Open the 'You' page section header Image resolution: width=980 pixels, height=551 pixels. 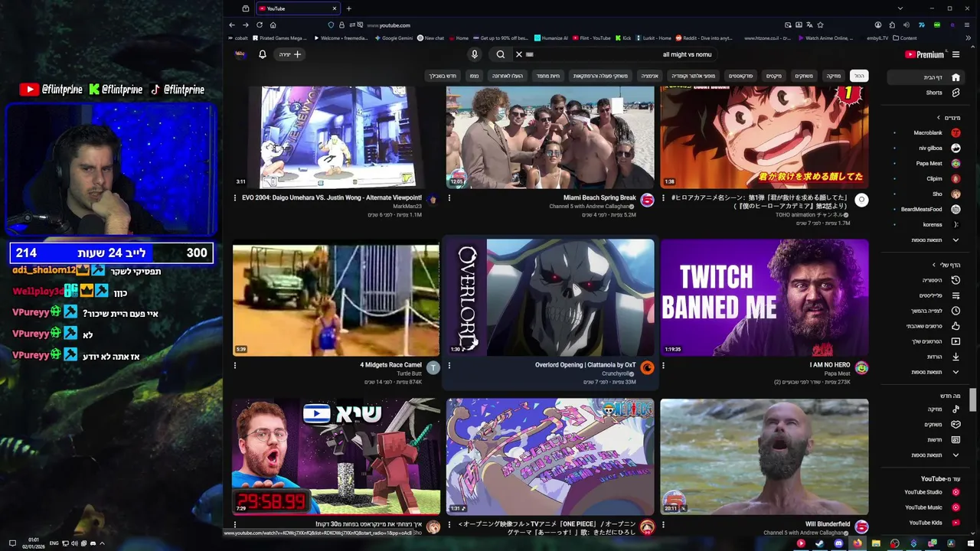[948, 265]
